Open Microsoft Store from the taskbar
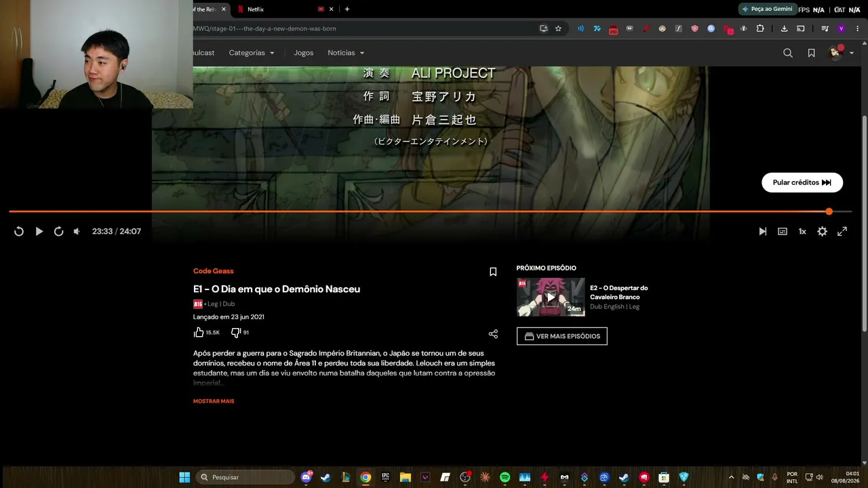Image resolution: width=868 pixels, height=488 pixels. pos(664,477)
